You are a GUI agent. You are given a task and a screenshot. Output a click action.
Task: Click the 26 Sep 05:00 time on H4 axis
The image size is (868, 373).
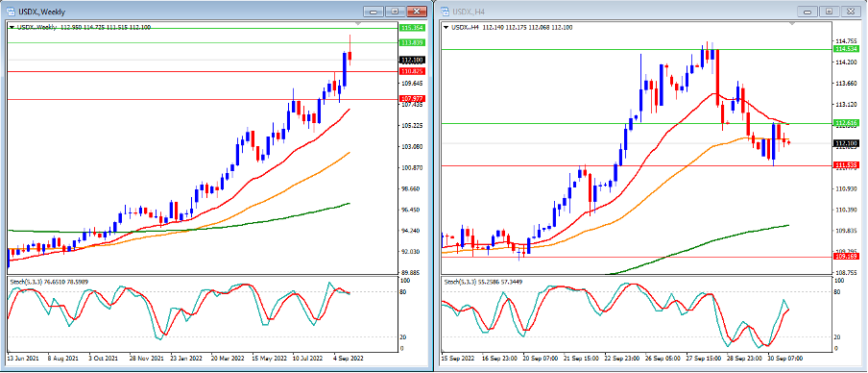click(x=662, y=359)
